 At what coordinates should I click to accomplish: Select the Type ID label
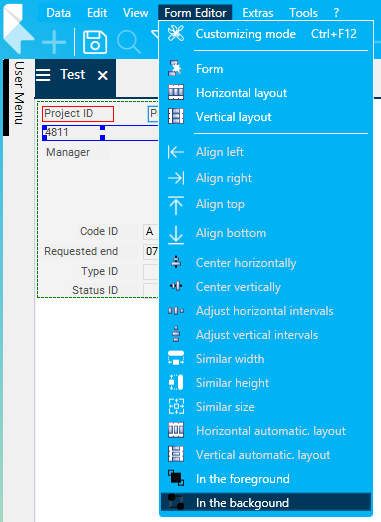[100, 271]
